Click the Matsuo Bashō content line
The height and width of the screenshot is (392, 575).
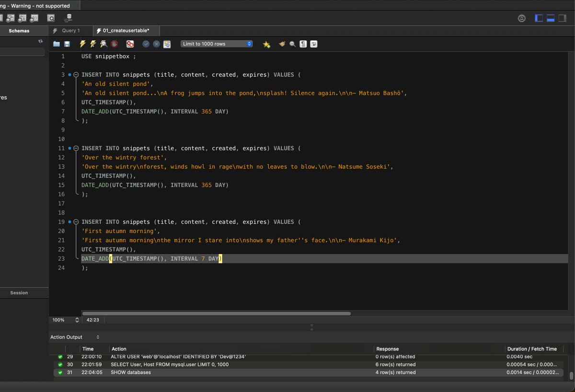coord(244,93)
